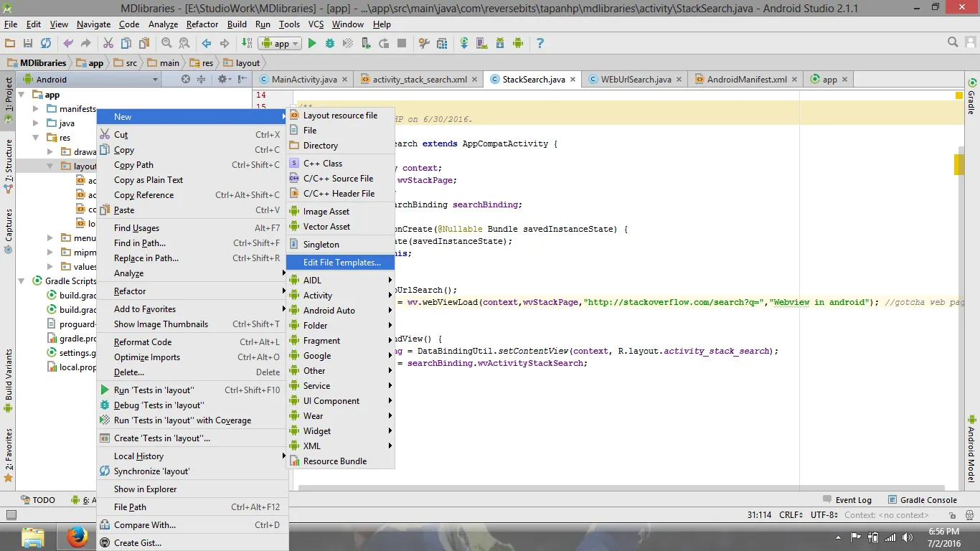
Task: Open the AVD Manager icon
Action: coord(482,44)
